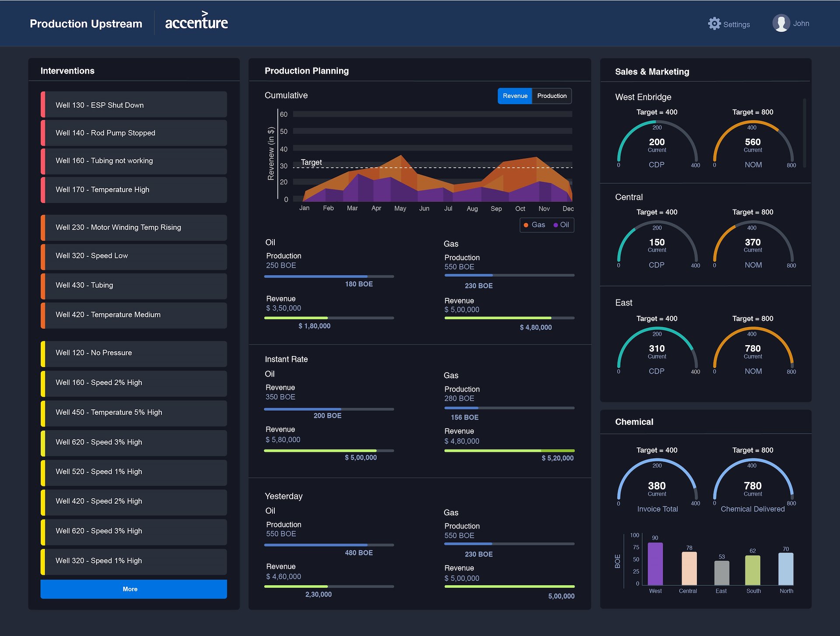Click the purple Oil legend dot
This screenshot has height=636, width=840.
tap(556, 225)
